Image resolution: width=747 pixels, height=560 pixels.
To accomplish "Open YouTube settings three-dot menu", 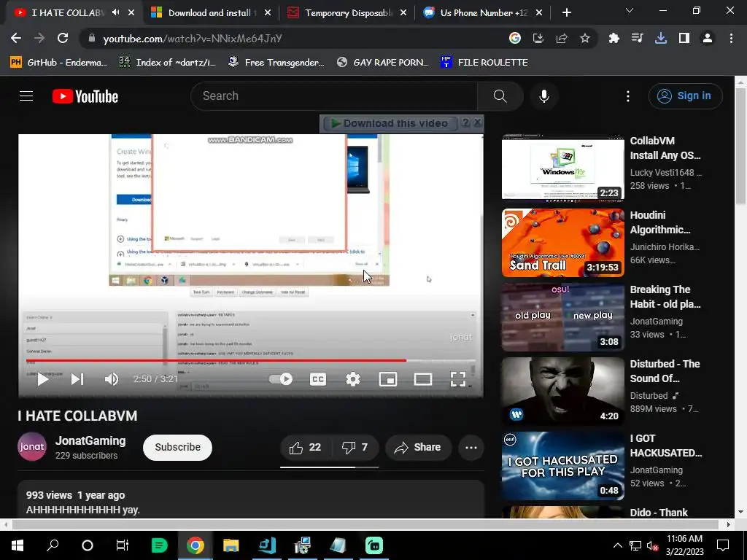I will point(628,96).
